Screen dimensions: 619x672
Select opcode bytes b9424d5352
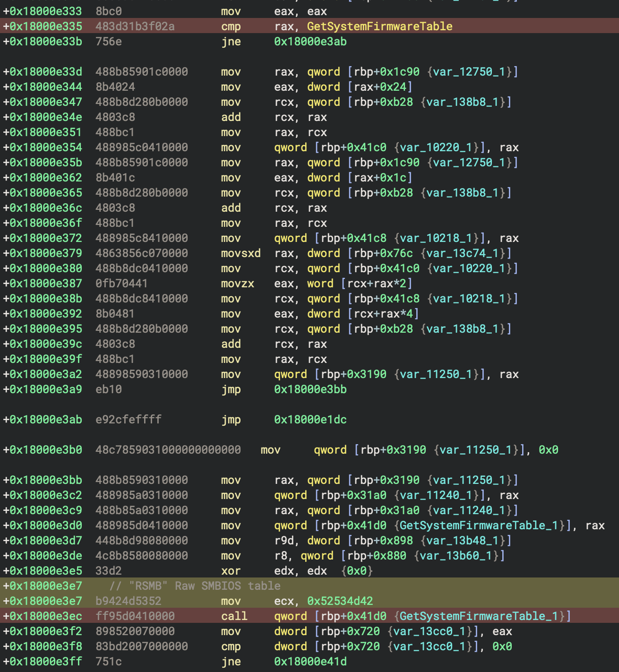(129, 601)
